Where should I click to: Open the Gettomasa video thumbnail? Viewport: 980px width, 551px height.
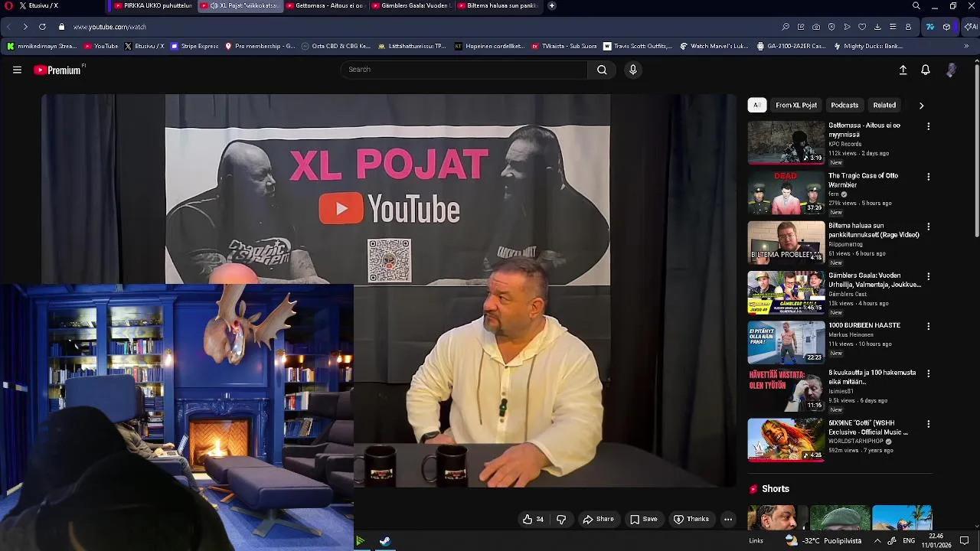point(786,142)
